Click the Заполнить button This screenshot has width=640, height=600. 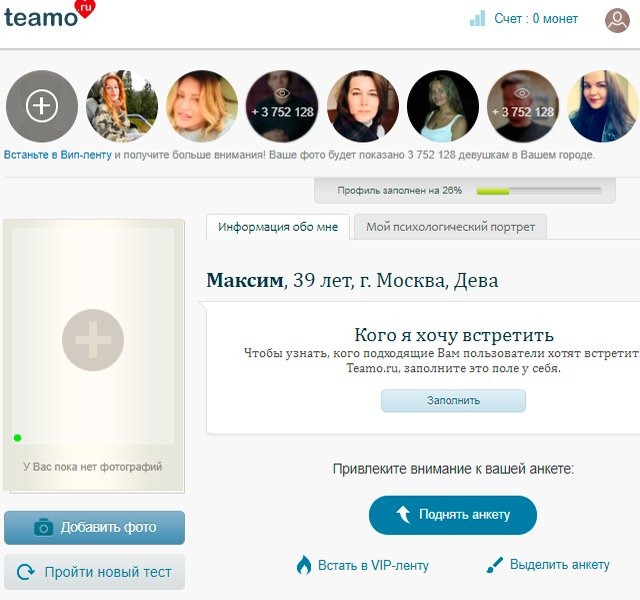tap(453, 400)
